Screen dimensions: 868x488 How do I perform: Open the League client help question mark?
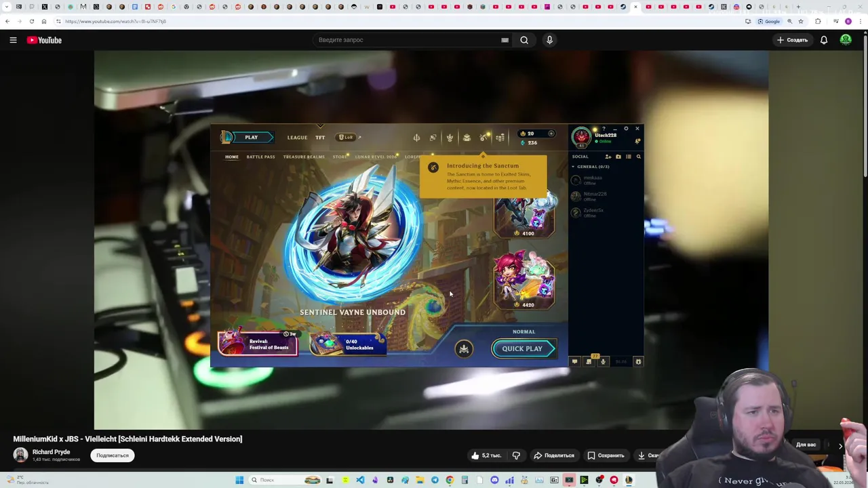[x=604, y=129]
